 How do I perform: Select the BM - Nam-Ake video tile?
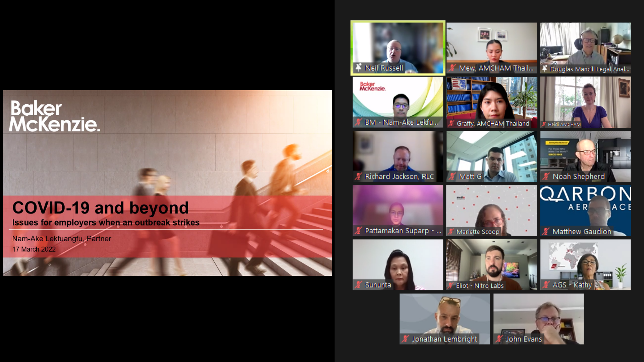pyautogui.click(x=398, y=102)
